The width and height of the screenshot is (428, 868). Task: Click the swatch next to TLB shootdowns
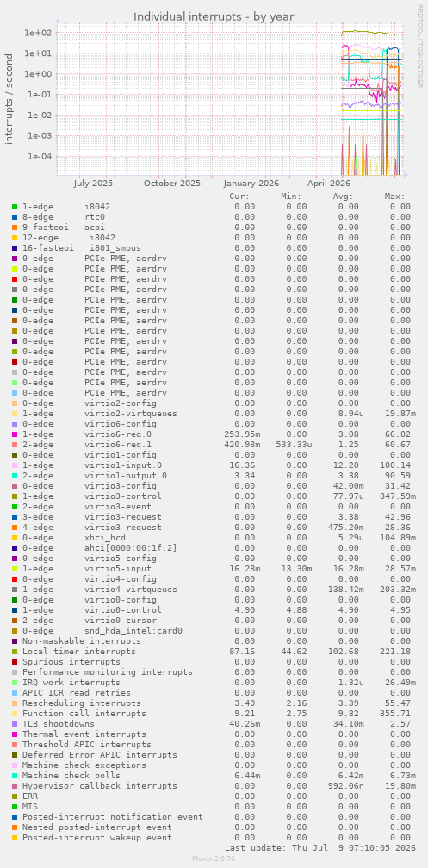[15, 724]
